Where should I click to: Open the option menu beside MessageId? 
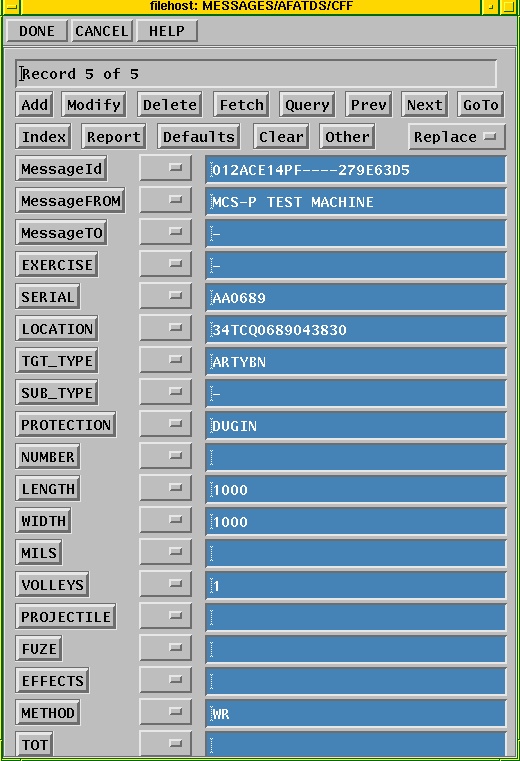point(166,168)
